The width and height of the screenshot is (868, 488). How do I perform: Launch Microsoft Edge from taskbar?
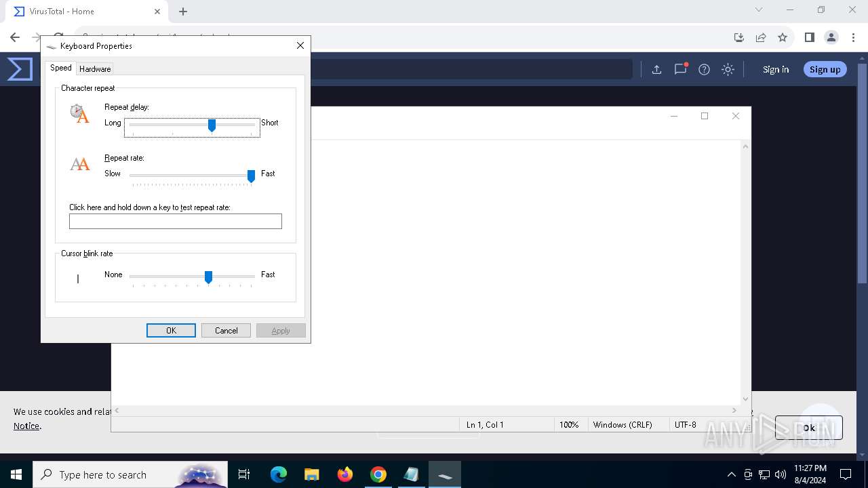(278, 474)
